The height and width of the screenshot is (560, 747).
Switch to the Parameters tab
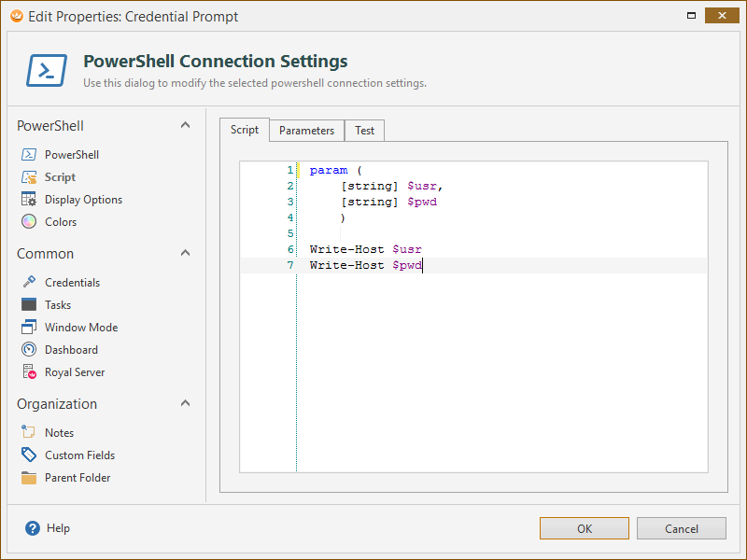pyautogui.click(x=306, y=131)
